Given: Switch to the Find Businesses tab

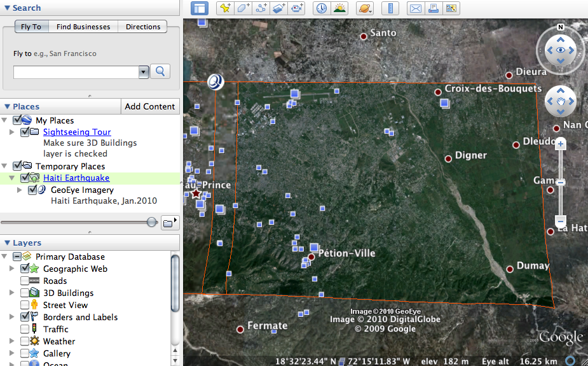Looking at the screenshot, I should pyautogui.click(x=83, y=27).
